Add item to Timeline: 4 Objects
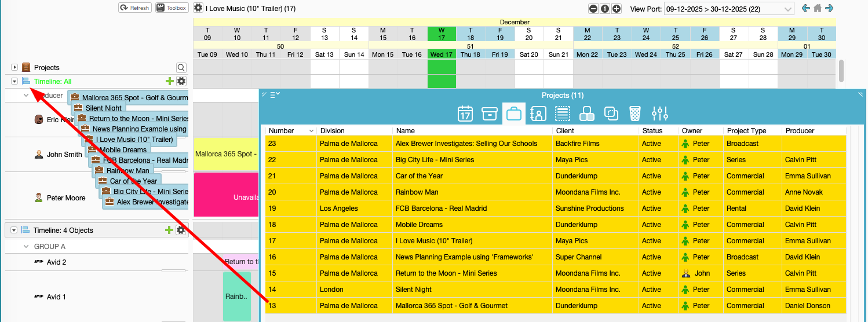The image size is (868, 322). point(169,230)
